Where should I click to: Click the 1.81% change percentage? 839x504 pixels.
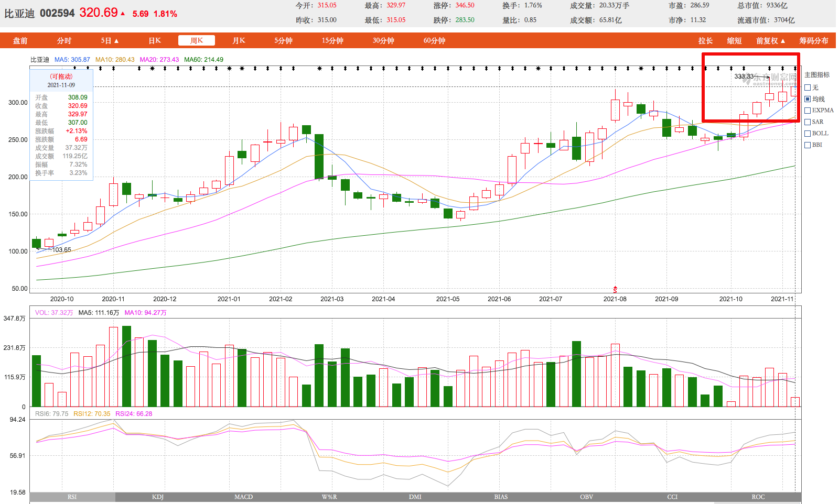(165, 14)
